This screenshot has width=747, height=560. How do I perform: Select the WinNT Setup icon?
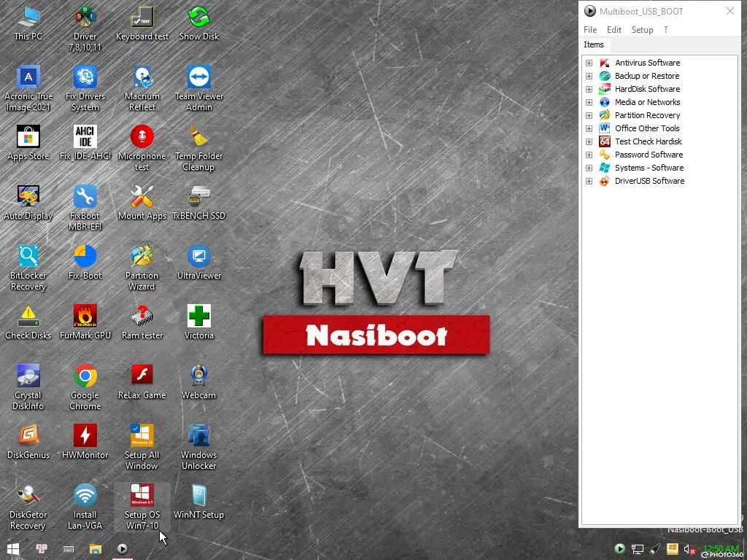(198, 502)
